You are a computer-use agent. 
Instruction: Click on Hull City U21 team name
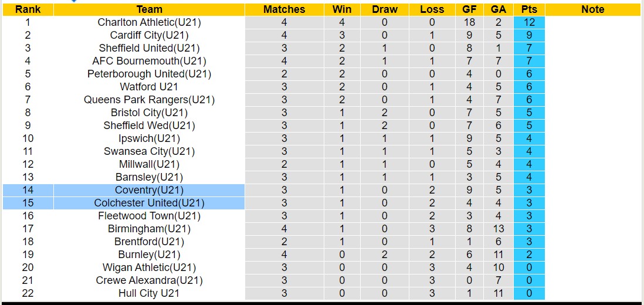coord(149,293)
